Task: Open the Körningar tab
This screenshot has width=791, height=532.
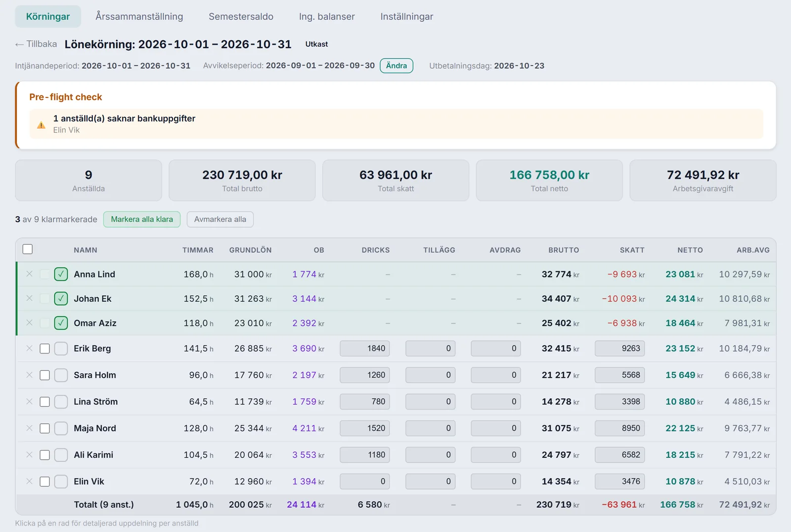Action: pos(48,16)
